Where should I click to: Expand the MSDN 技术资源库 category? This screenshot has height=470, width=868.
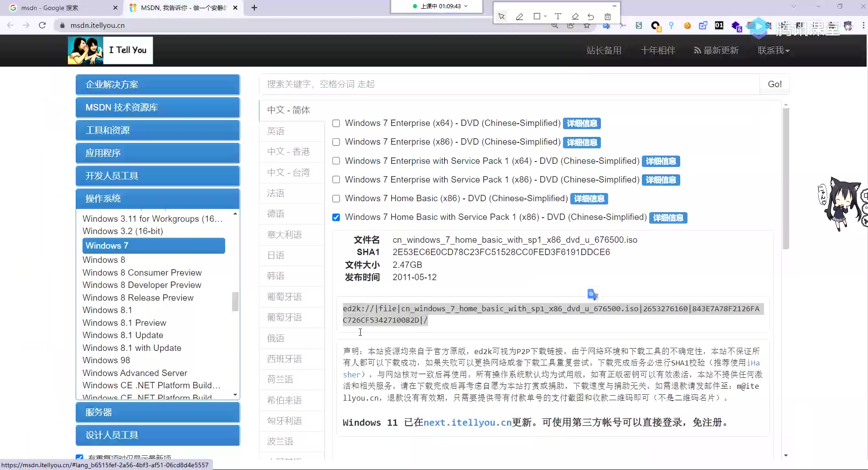point(158,108)
